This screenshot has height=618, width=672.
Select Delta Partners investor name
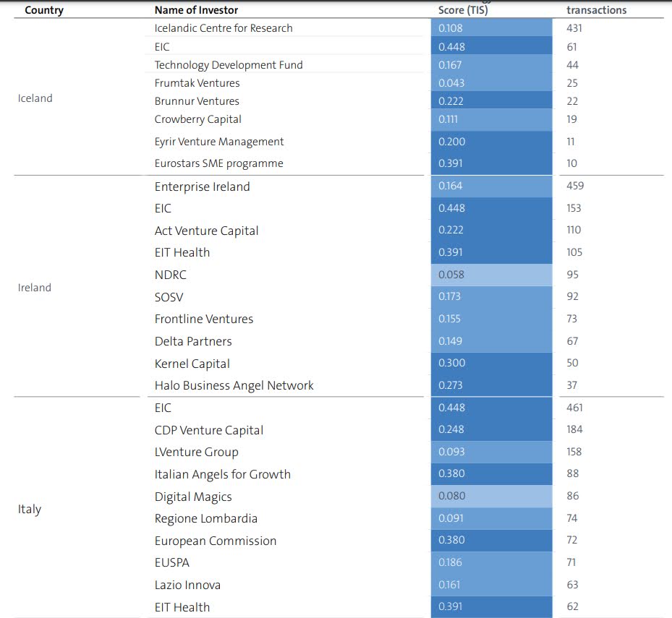(x=193, y=341)
